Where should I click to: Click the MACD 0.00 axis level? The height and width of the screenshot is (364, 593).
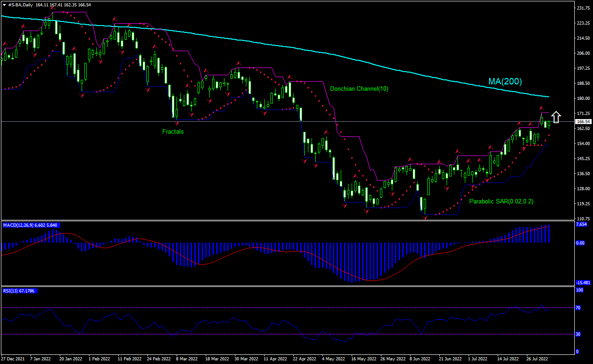click(580, 243)
